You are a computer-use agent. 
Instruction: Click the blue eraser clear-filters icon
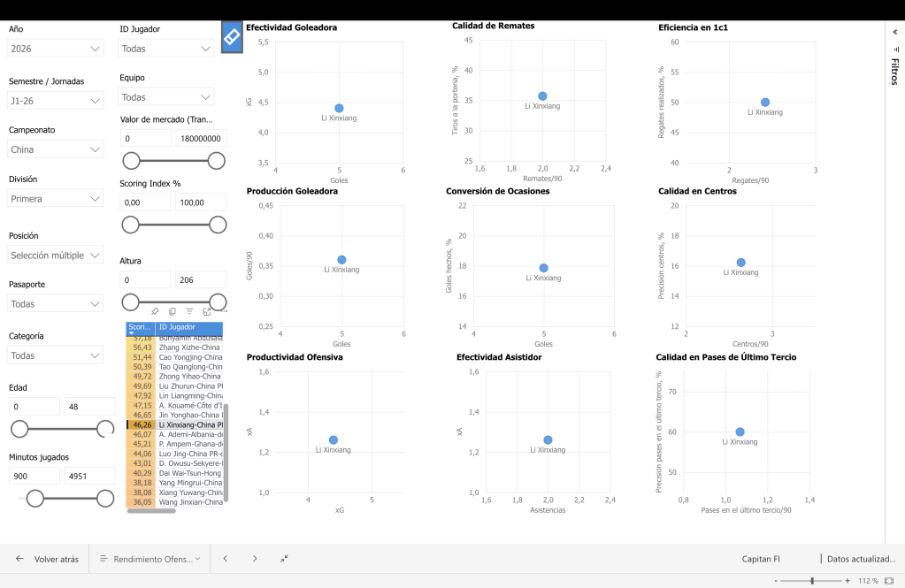click(232, 37)
